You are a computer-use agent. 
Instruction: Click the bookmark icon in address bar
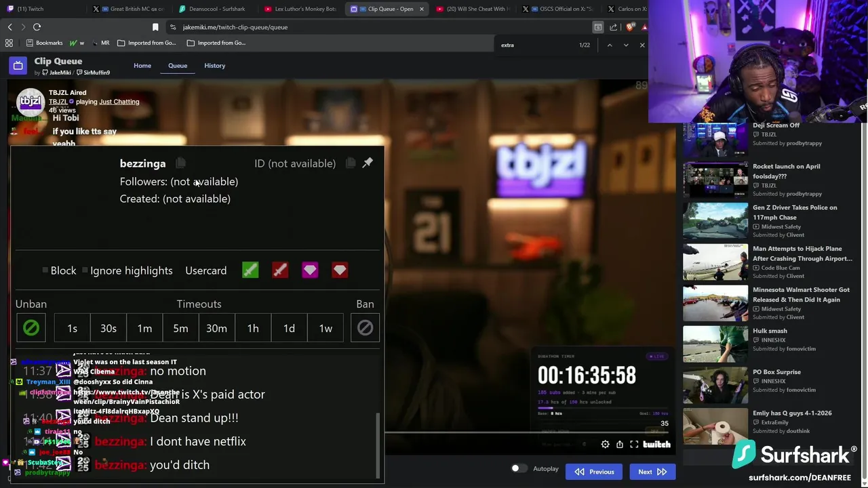[x=155, y=27]
